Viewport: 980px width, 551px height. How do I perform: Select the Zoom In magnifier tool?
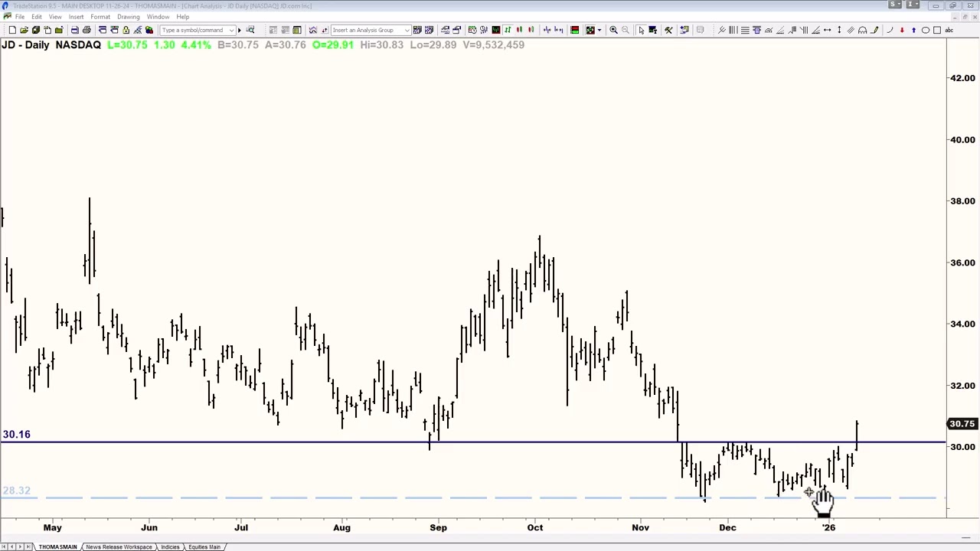(x=613, y=30)
